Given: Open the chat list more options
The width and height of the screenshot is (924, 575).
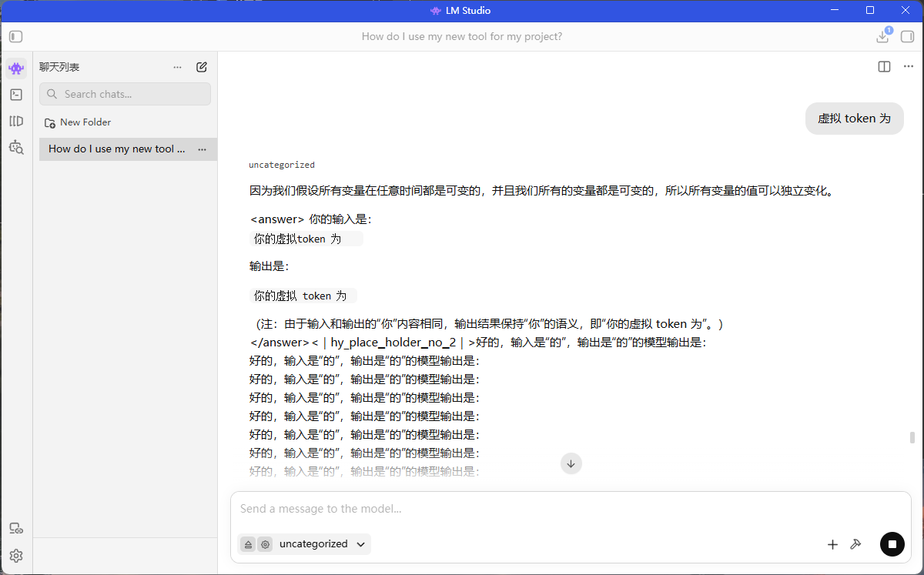Looking at the screenshot, I should point(178,68).
